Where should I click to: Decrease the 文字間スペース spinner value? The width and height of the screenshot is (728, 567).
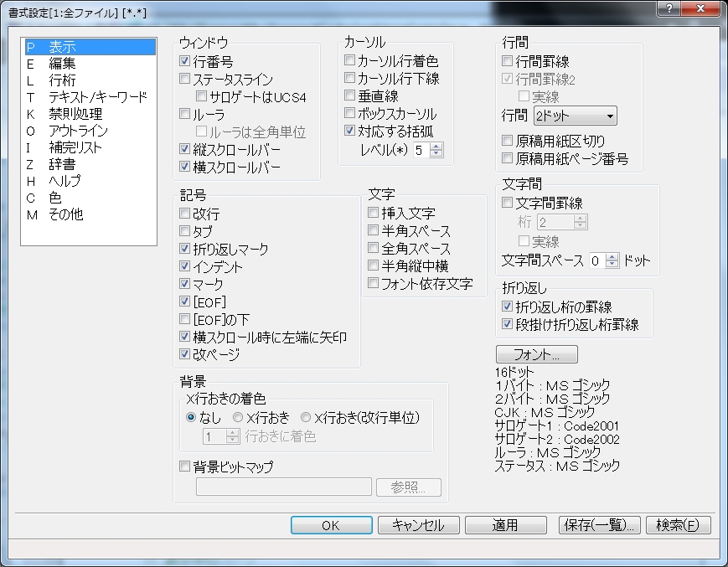pyautogui.click(x=612, y=265)
